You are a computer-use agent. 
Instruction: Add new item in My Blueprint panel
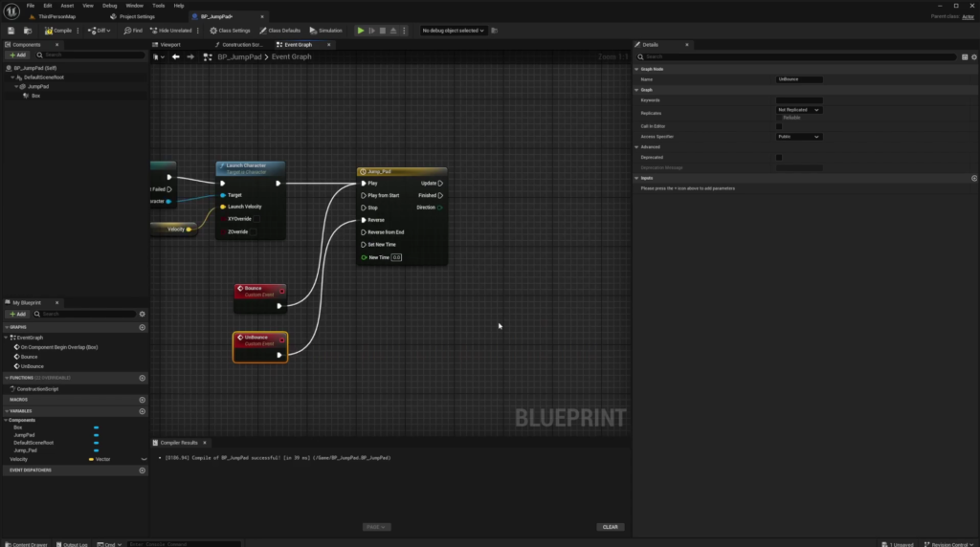(x=17, y=314)
